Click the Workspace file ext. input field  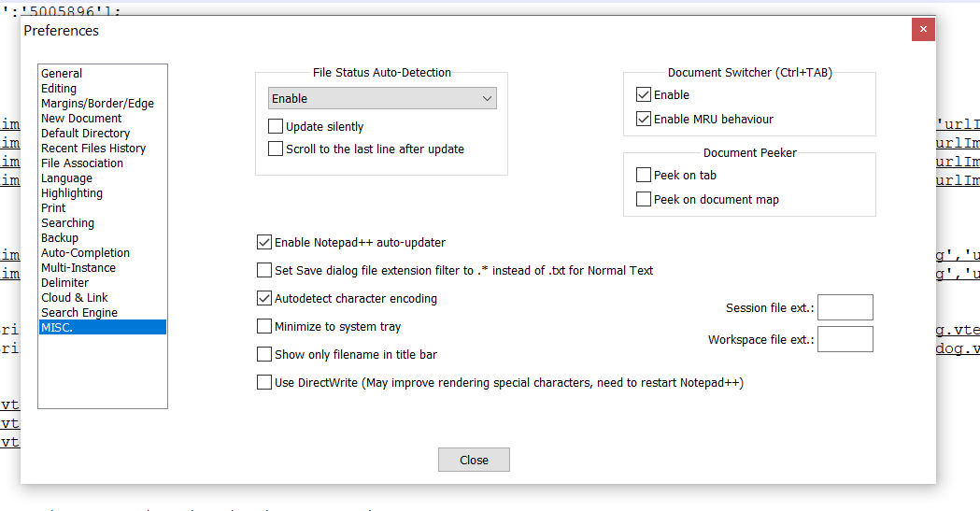[845, 339]
